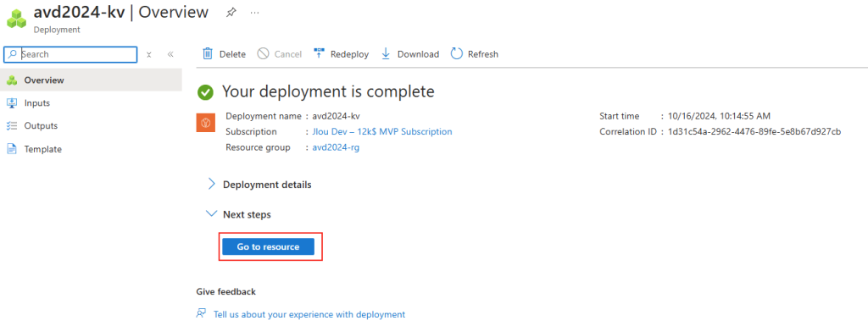Collapse the sidebar with double chevron
Viewport: 868px width, 326px height.
[170, 54]
